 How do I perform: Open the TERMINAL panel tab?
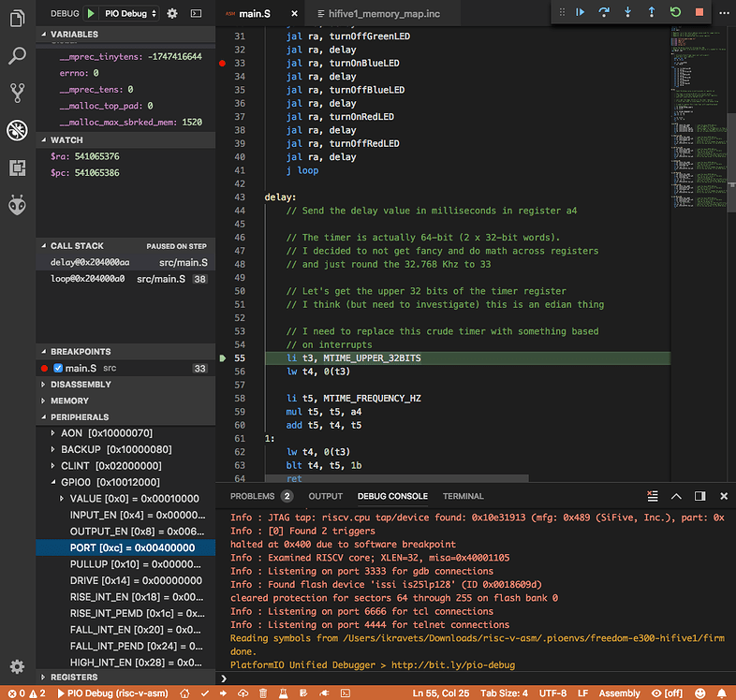[x=463, y=496]
